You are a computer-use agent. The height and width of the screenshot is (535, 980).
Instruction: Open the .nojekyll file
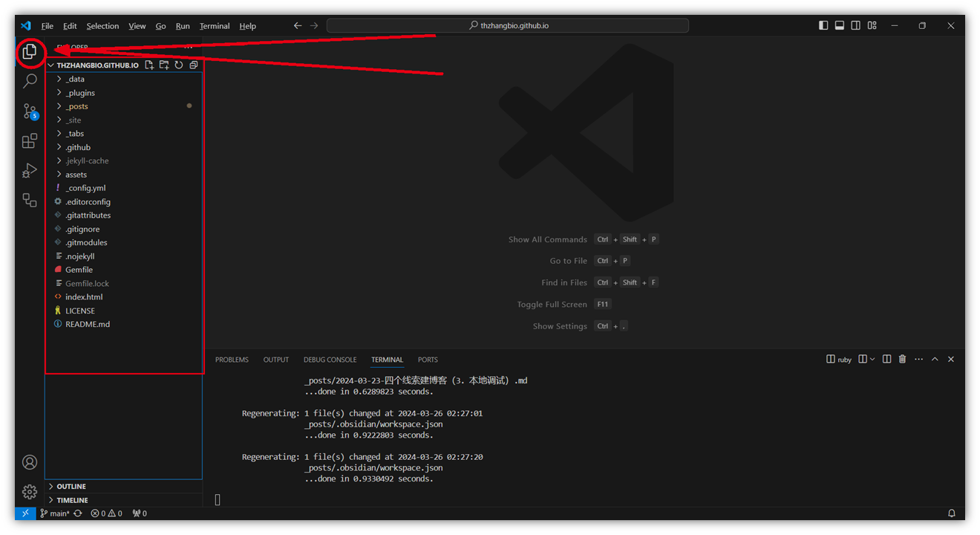pyautogui.click(x=124, y=256)
